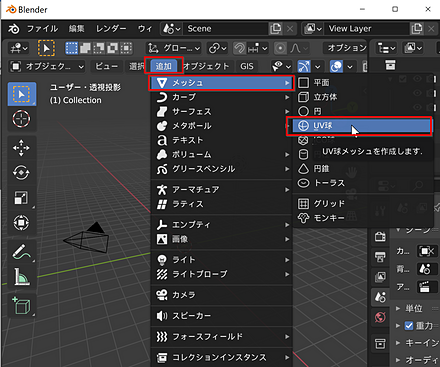This screenshot has width=440, height=367.
Task: Add a 平面 mesh
Action: click(x=362, y=82)
